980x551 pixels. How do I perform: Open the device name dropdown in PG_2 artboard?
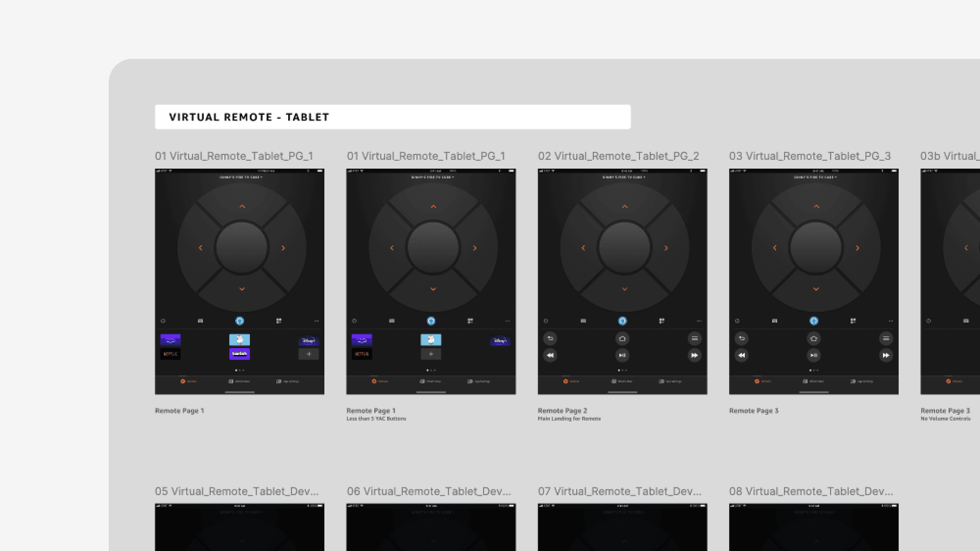624,177
